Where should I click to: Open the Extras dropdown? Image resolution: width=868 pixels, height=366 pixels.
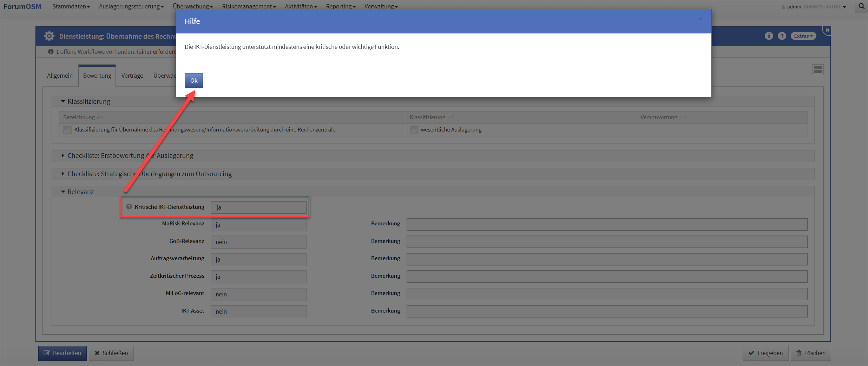coord(803,36)
